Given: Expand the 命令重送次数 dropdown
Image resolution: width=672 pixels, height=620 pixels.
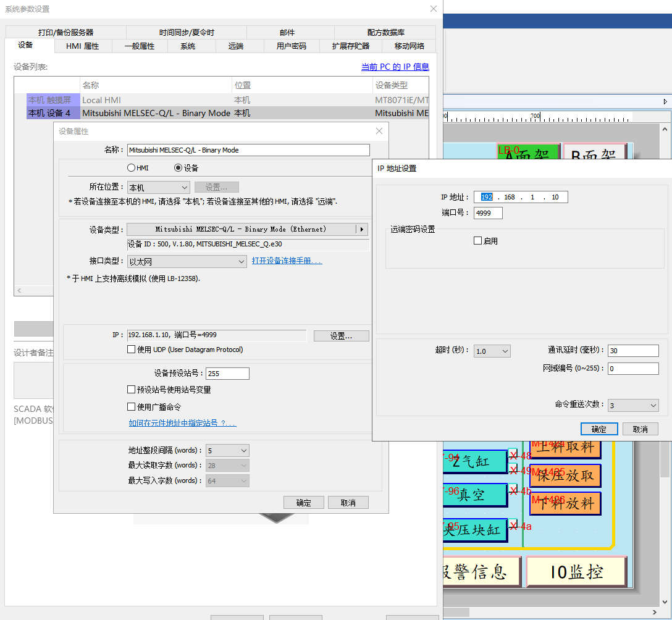Looking at the screenshot, I should (x=633, y=406).
